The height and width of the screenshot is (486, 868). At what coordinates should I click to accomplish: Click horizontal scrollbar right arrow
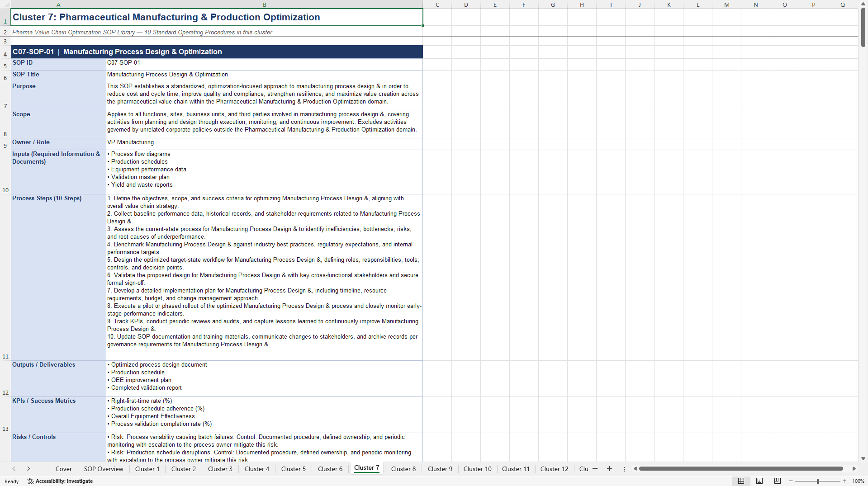pyautogui.click(x=854, y=469)
